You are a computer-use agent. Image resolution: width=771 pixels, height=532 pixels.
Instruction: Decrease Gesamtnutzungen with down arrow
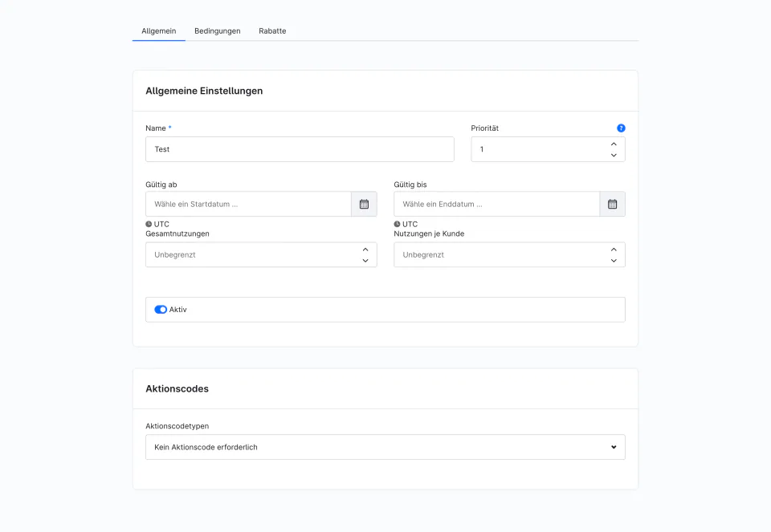(x=365, y=261)
